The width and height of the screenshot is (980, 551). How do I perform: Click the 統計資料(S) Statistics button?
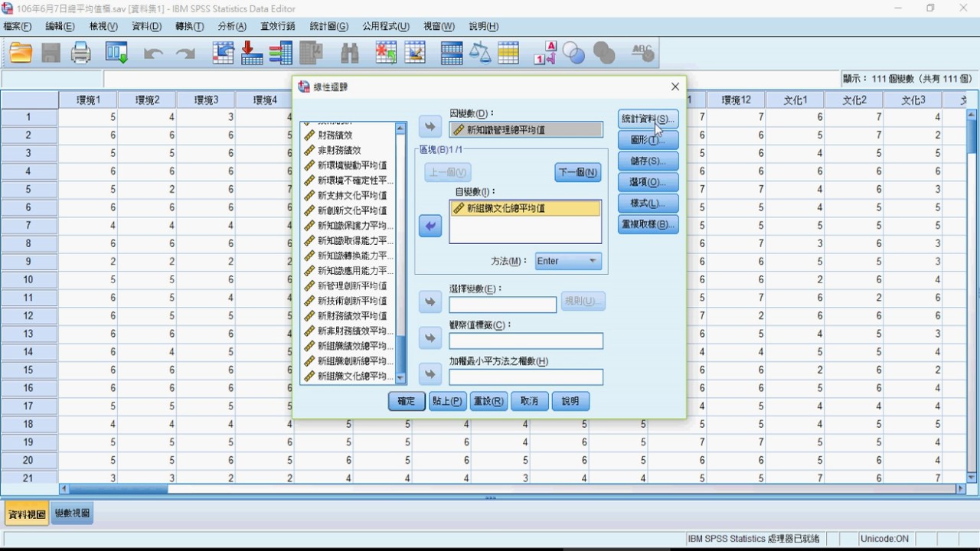648,119
